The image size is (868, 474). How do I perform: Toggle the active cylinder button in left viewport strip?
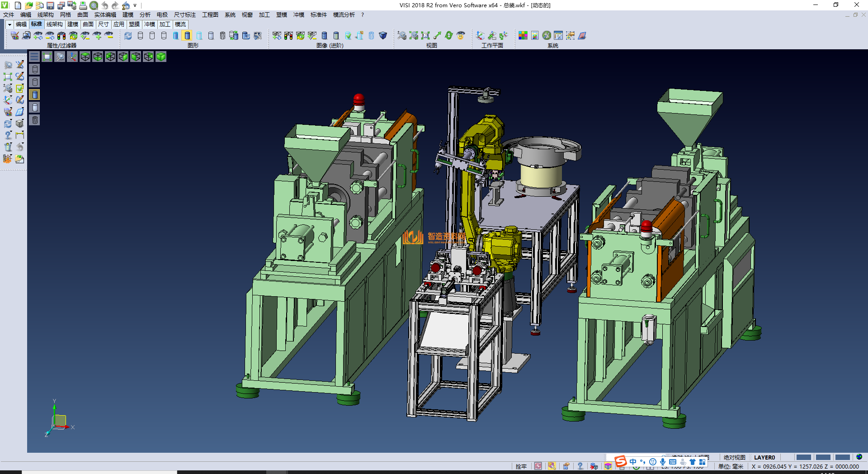coord(35,95)
